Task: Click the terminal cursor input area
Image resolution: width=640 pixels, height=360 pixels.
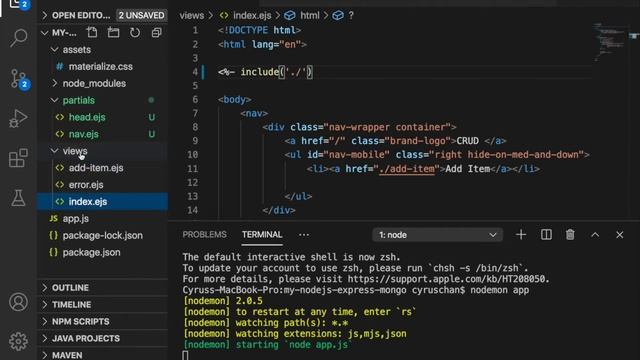Action: (185, 356)
